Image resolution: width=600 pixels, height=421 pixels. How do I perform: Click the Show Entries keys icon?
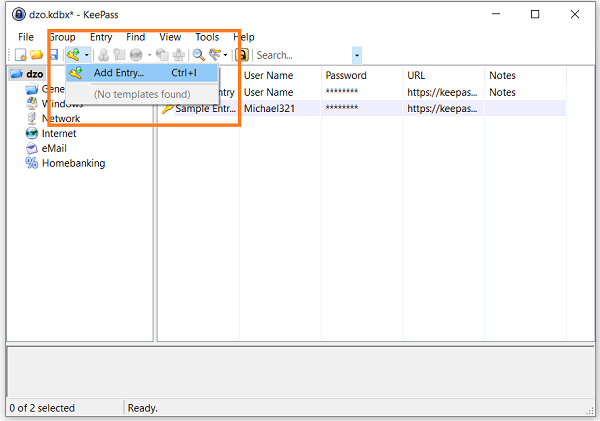point(215,55)
